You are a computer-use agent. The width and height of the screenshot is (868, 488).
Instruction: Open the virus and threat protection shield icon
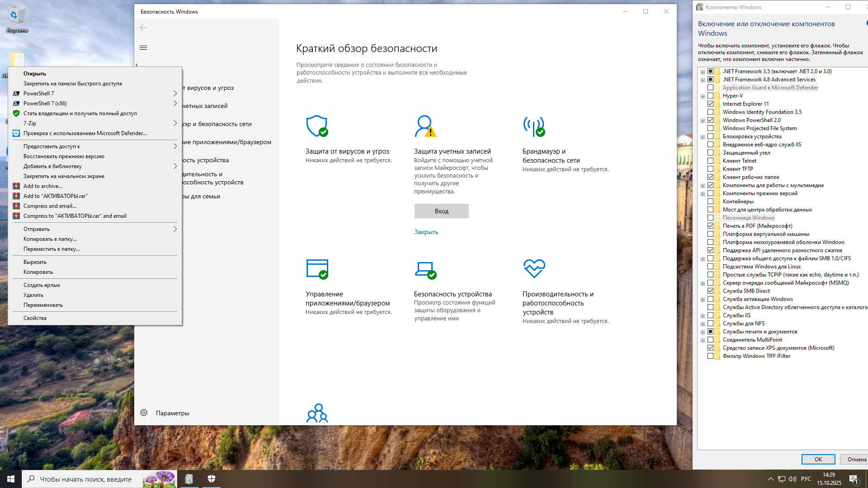click(x=317, y=126)
